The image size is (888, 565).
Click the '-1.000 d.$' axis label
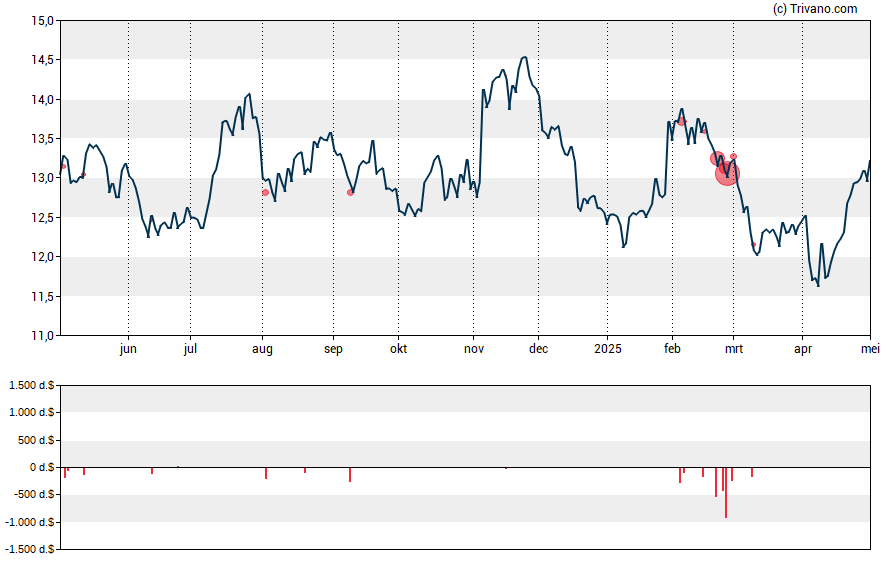coord(29,522)
